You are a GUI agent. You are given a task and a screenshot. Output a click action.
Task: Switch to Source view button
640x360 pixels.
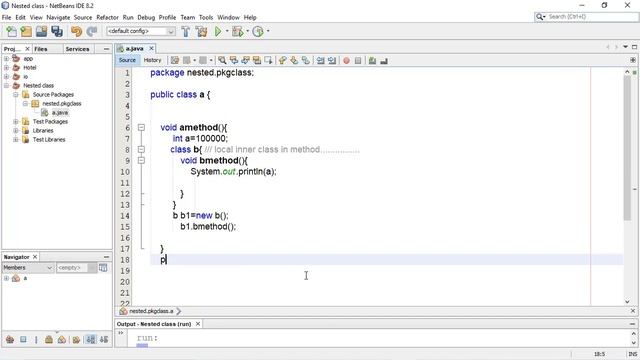coord(127,60)
